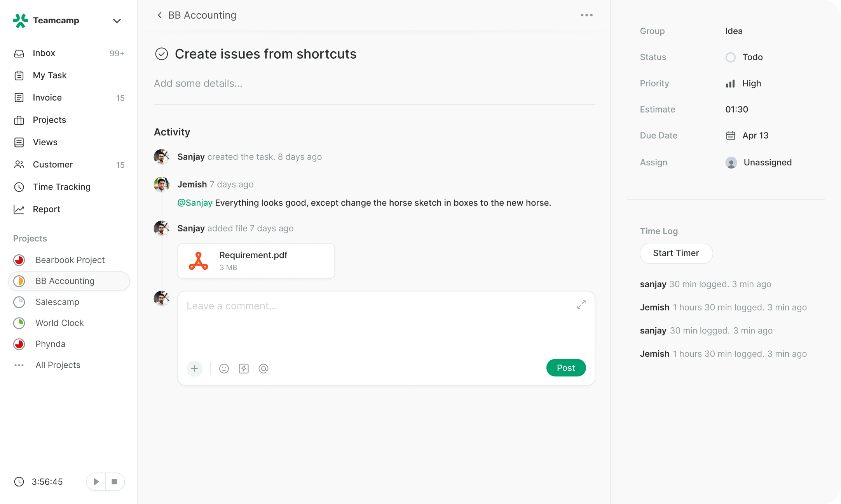Image resolution: width=841 pixels, height=504 pixels.
Task: Click the Start Timer button
Action: coord(676,253)
